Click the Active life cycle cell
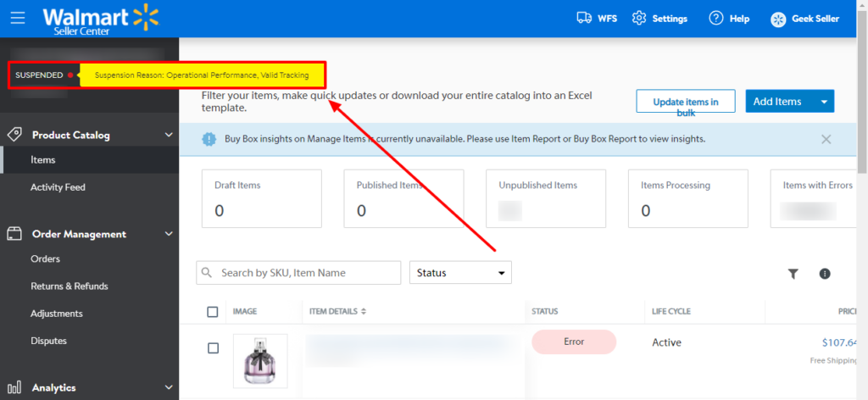 coord(666,342)
